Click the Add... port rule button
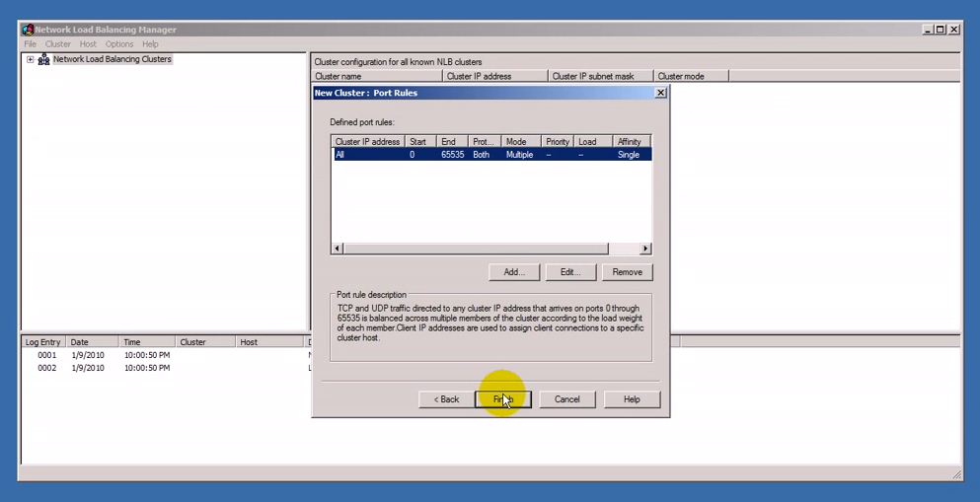 tap(514, 272)
